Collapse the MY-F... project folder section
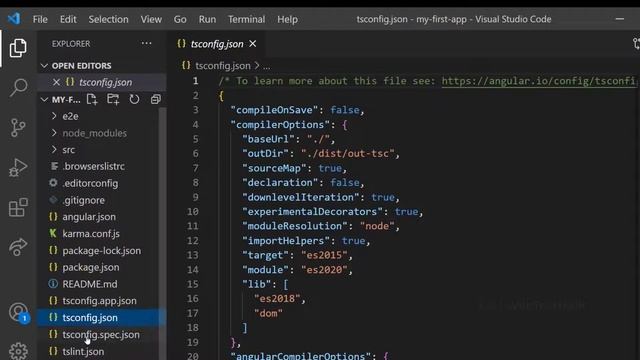The image size is (640, 360). (44, 99)
